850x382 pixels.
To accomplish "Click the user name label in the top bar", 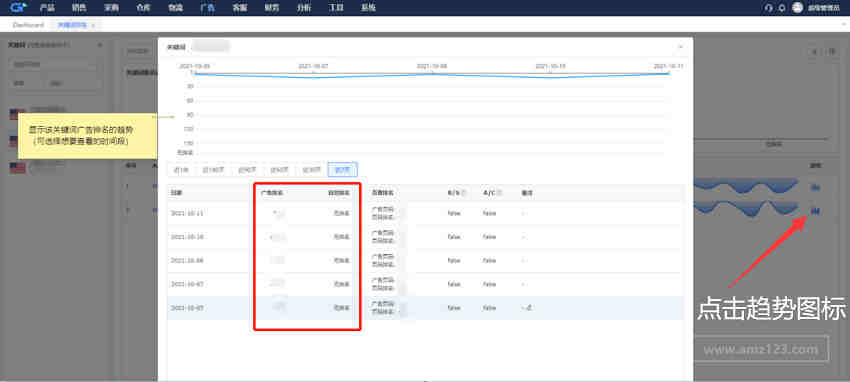I will 823,8.
